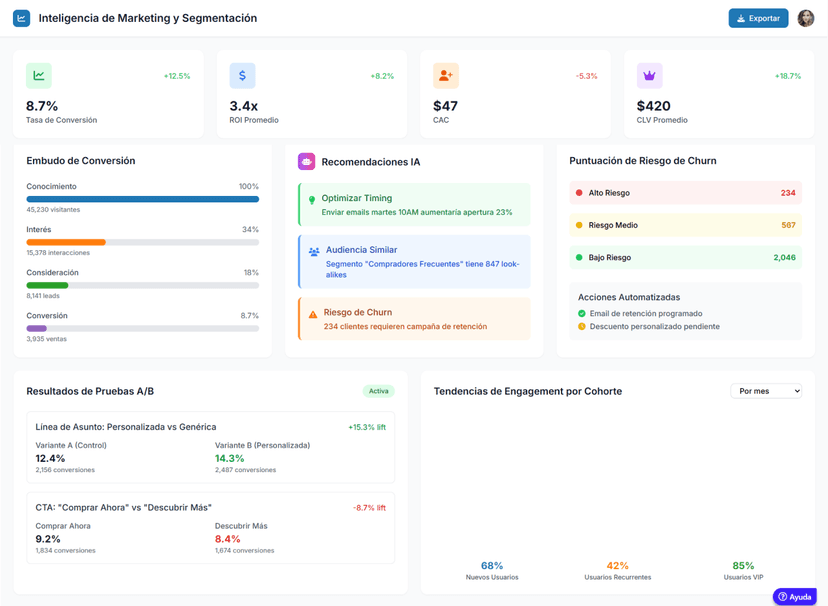This screenshot has width=828, height=606.
Task: Select the Bajo Riesgo row
Action: pos(685,257)
